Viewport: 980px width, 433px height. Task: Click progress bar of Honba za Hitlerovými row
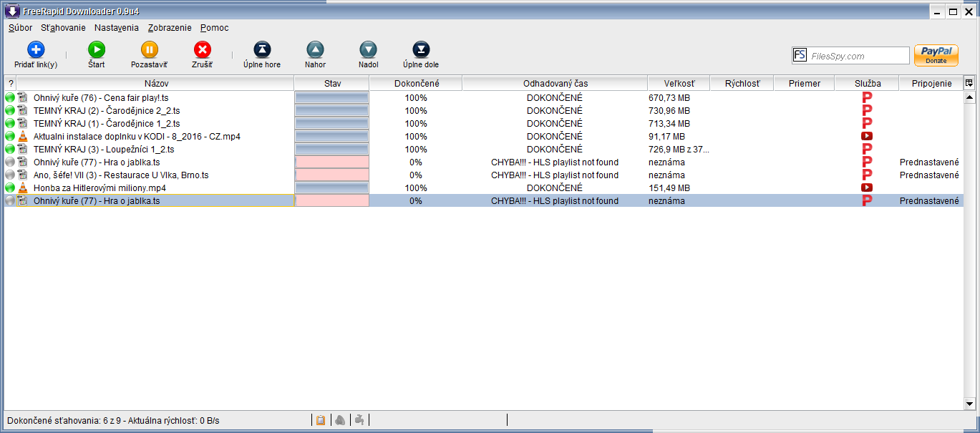[332, 188]
